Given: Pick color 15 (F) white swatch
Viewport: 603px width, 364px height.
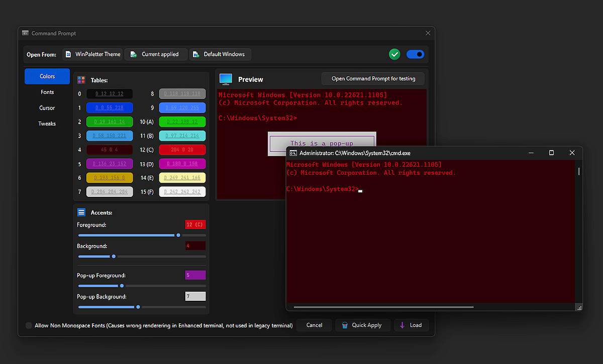Looking at the screenshot, I should click(x=182, y=192).
